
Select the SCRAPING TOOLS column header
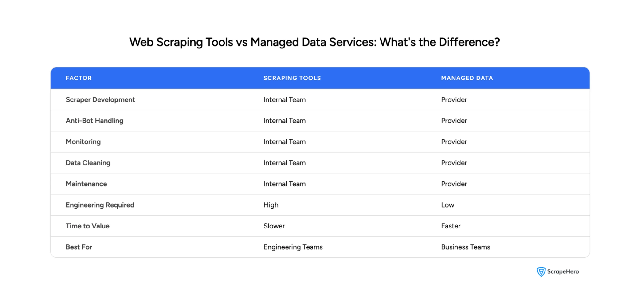(292, 78)
